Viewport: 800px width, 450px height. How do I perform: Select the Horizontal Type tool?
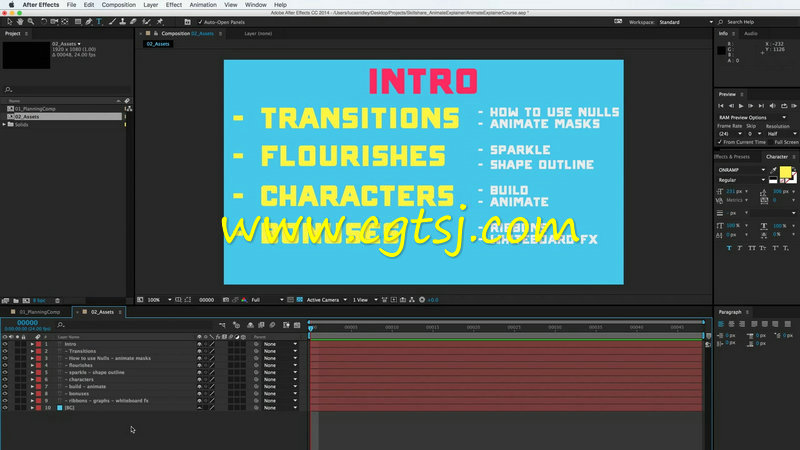[x=99, y=22]
